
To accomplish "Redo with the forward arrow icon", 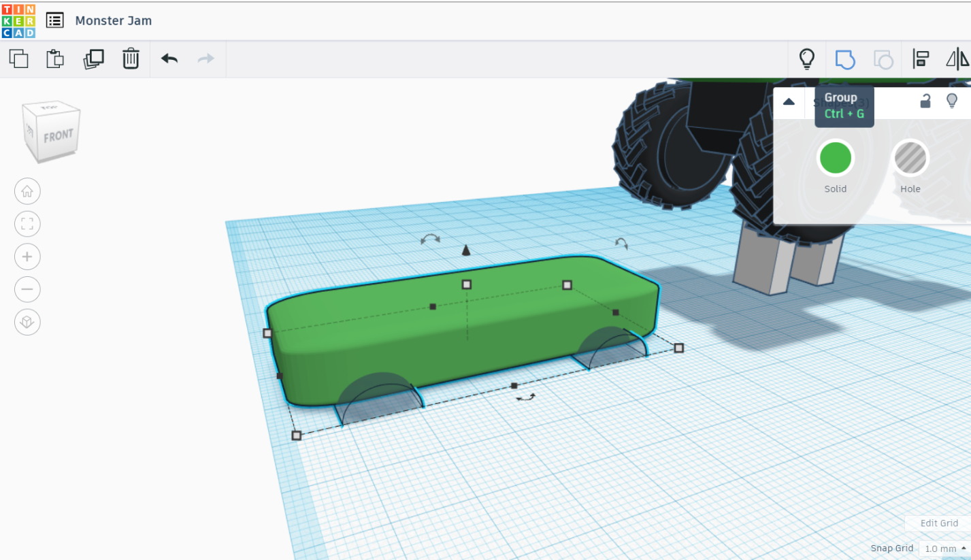I will [x=205, y=59].
